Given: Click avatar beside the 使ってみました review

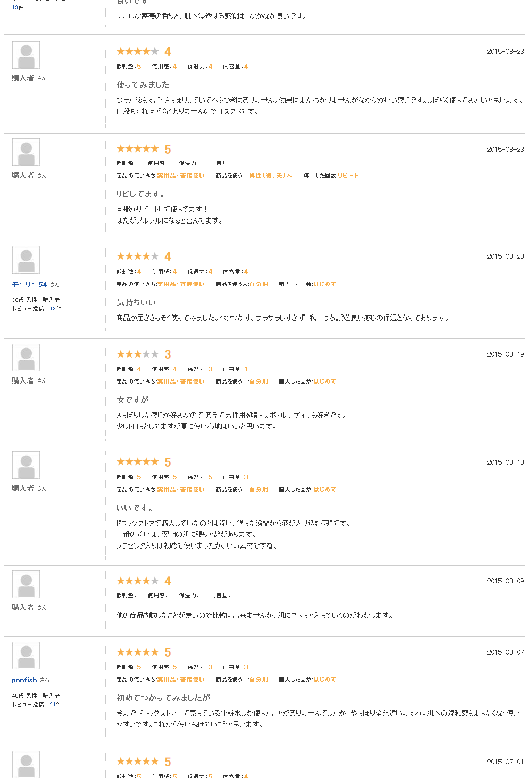Looking at the screenshot, I should coord(26,55).
